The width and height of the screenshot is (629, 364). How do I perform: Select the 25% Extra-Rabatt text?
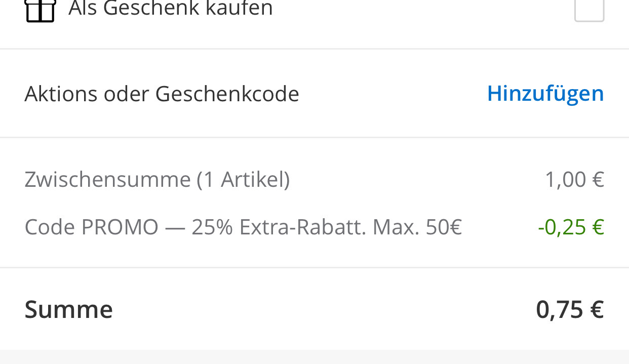pyautogui.click(x=279, y=227)
